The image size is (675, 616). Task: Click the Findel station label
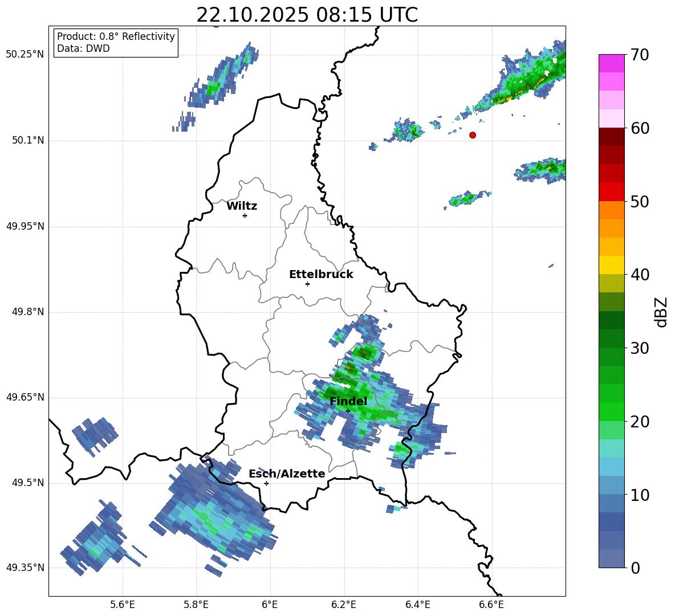[x=348, y=401]
